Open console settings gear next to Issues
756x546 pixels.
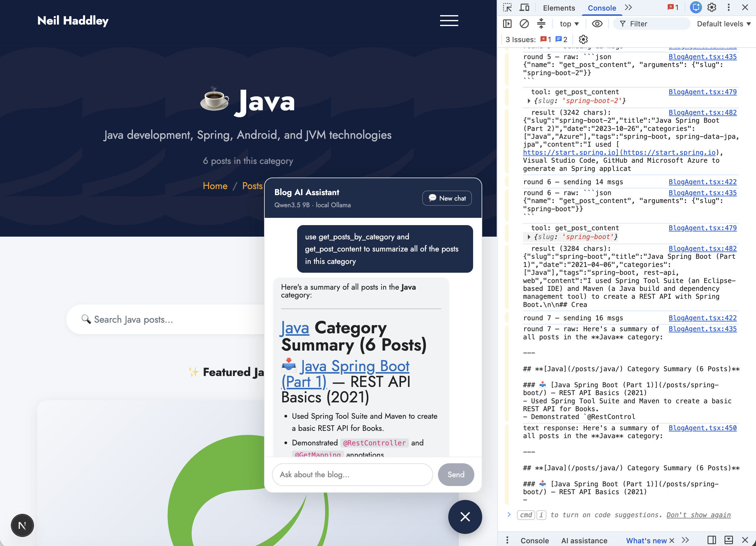[583, 39]
